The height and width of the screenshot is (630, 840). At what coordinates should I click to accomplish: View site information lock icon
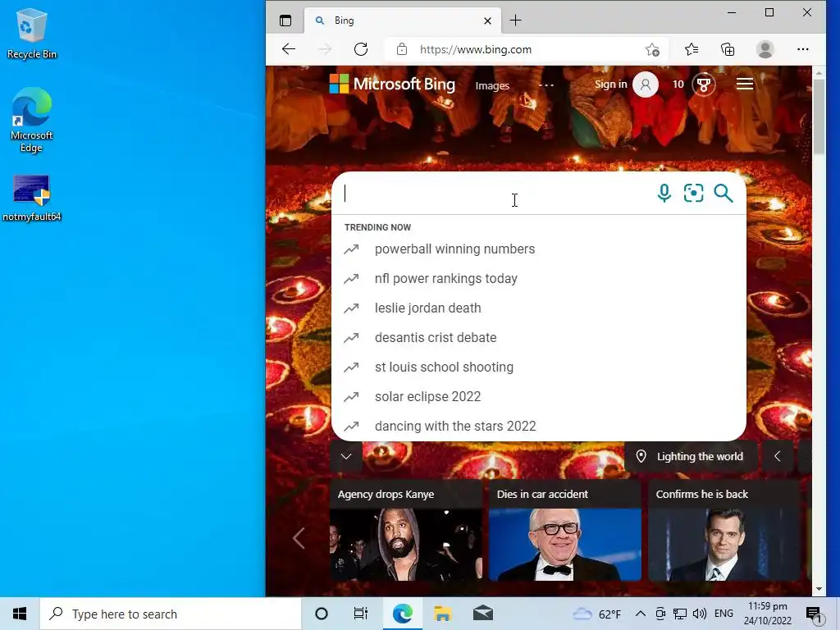point(402,49)
